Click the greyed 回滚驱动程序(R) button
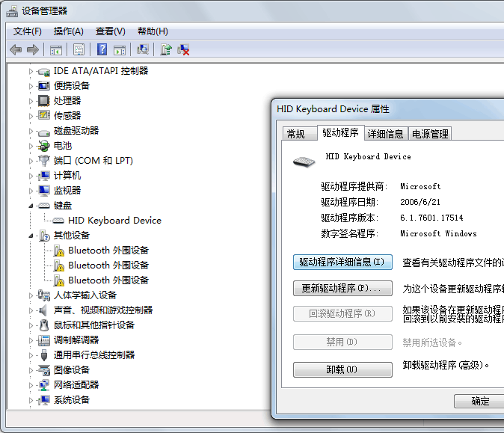504x433 pixels. [x=342, y=313]
